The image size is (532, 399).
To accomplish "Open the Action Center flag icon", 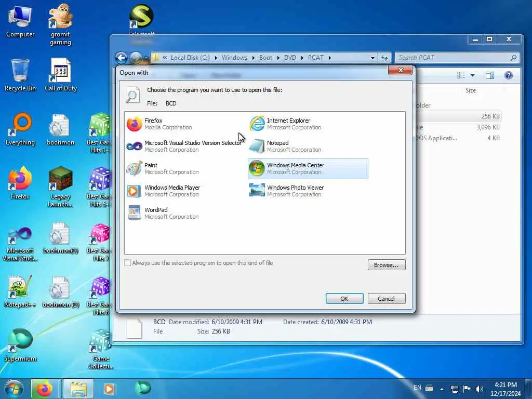I will [x=467, y=389].
